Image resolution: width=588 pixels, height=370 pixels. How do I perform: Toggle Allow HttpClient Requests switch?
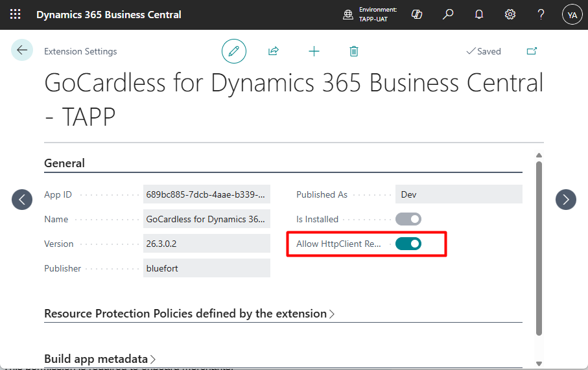[408, 244]
